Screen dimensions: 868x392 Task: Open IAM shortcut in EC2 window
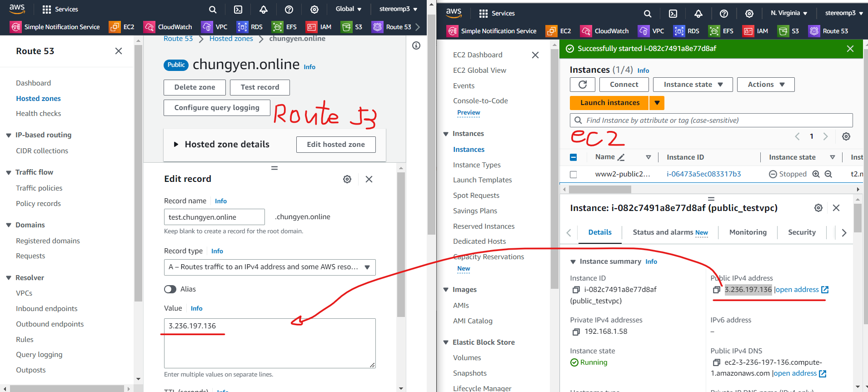(x=755, y=31)
